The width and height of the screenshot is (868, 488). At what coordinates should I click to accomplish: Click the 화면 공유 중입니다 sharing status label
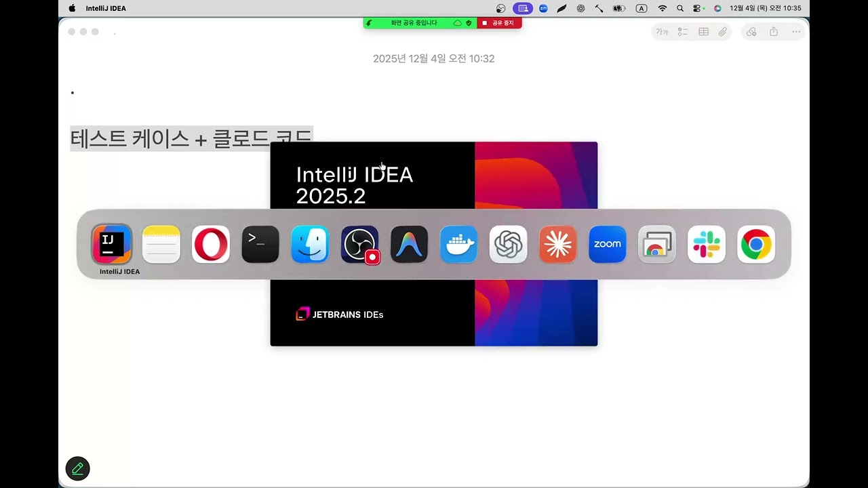(414, 23)
